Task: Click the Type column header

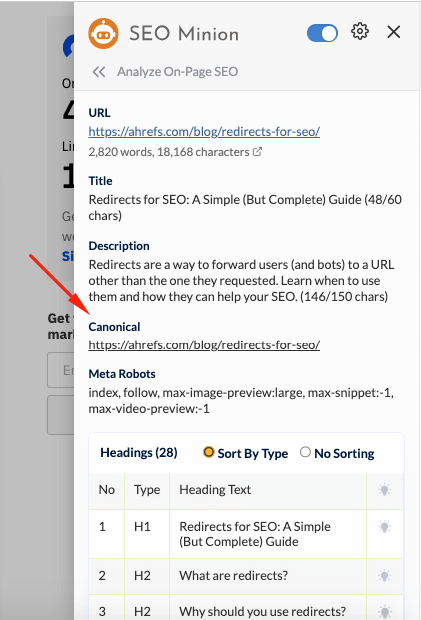Action: pos(147,490)
